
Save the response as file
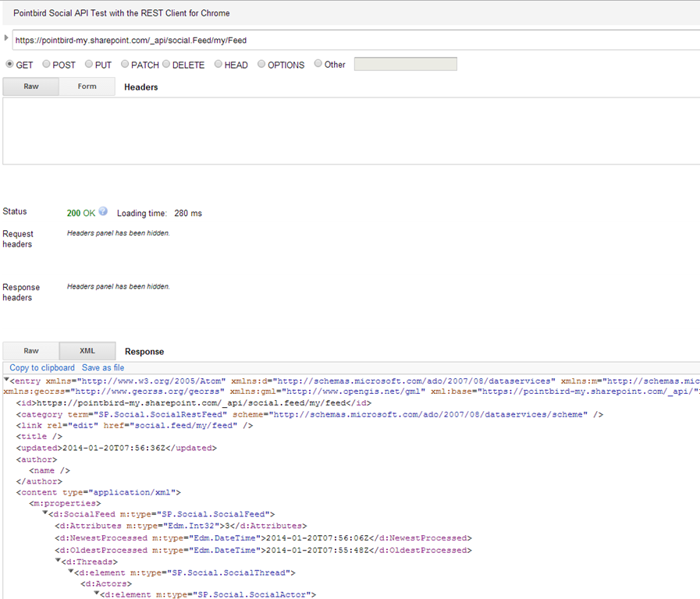[103, 368]
